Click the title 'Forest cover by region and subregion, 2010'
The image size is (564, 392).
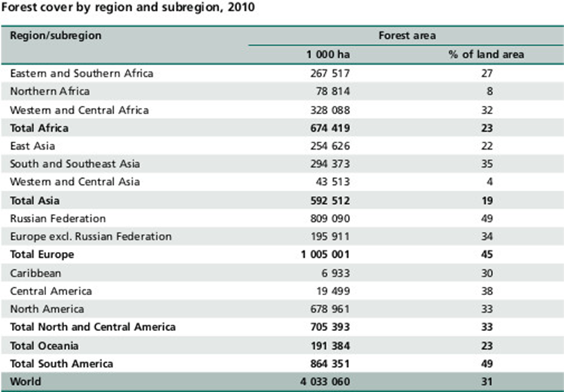coord(128,7)
